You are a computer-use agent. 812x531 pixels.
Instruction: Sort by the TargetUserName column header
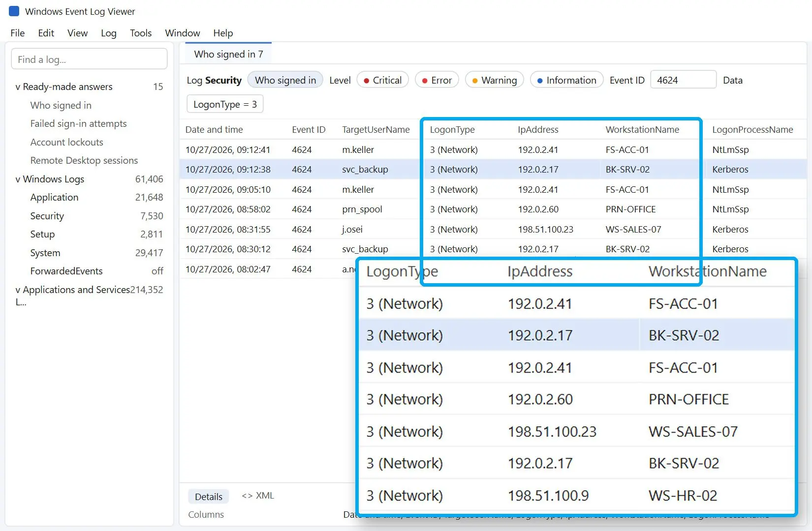click(x=376, y=129)
